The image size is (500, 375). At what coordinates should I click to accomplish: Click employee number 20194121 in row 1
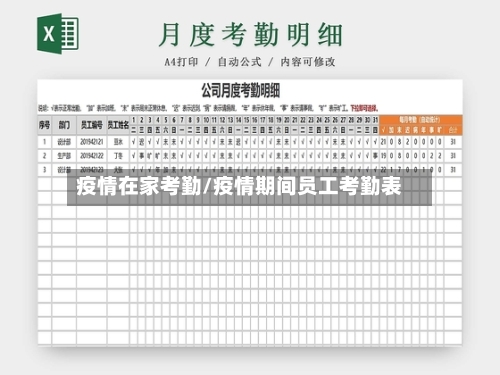(x=92, y=142)
